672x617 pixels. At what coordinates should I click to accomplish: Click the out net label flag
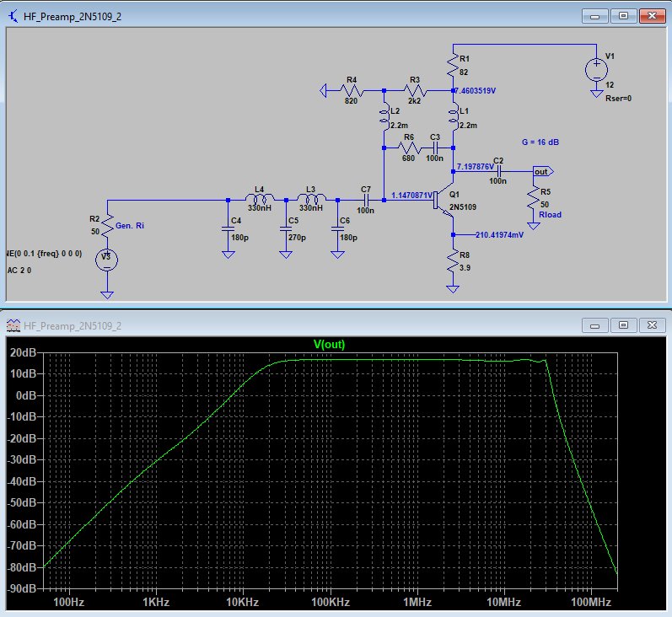(543, 171)
